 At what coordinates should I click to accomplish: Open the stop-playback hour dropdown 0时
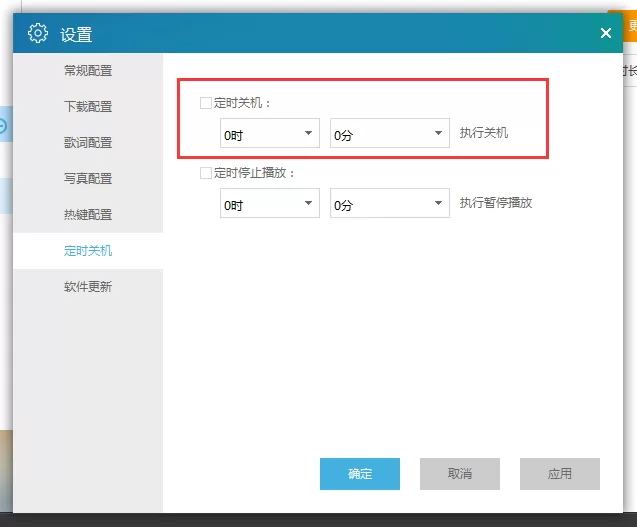click(270, 203)
